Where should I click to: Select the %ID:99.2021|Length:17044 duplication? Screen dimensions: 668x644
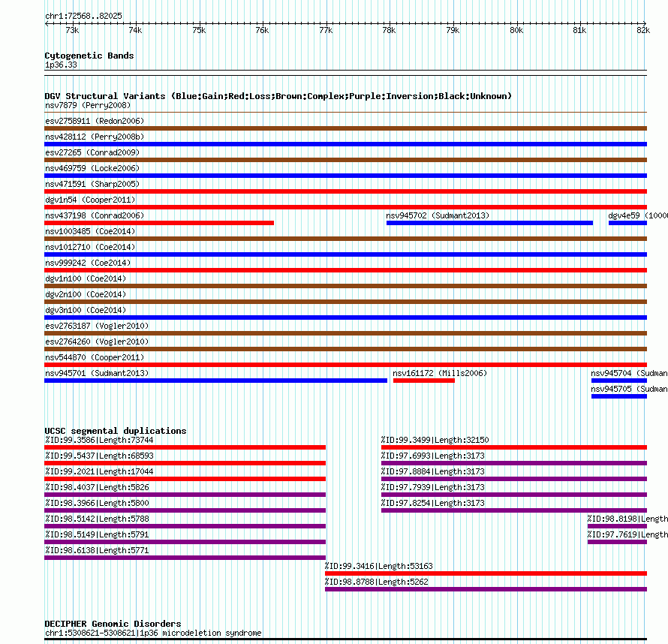(x=185, y=479)
